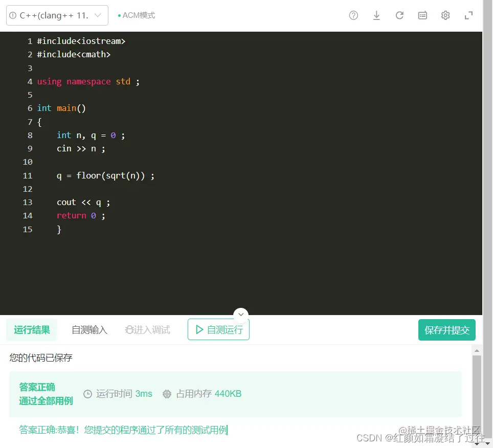Image resolution: width=493 pixels, height=448 pixels.
Task: Click the chip icon beside 占用内存
Action: tap(167, 394)
